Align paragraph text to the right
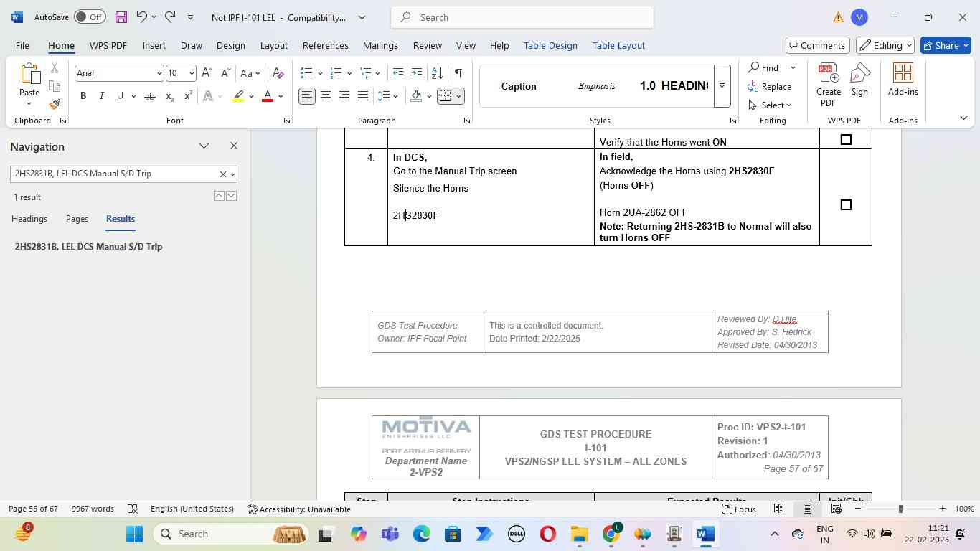The height and width of the screenshot is (551, 980). click(344, 96)
